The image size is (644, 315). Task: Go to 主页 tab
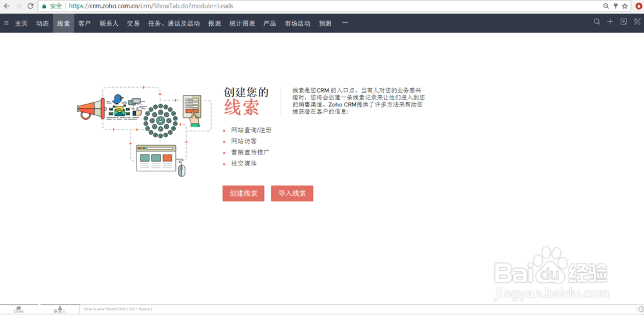21,23
